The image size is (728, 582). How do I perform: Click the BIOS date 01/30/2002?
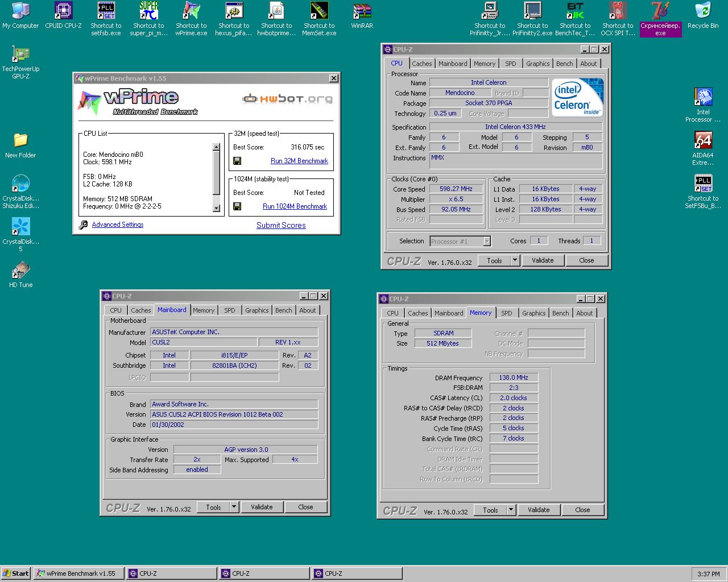pyautogui.click(x=234, y=425)
